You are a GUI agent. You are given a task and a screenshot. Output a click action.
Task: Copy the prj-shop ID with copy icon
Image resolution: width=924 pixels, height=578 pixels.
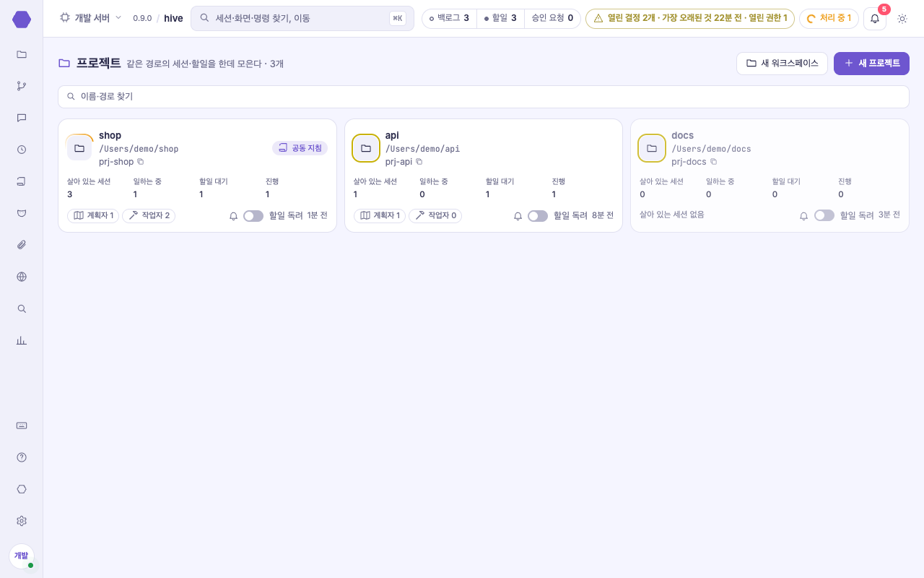point(141,162)
